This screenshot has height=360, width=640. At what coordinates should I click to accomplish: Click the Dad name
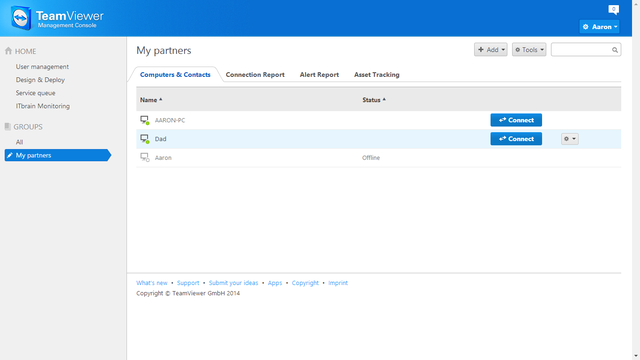[x=160, y=139]
